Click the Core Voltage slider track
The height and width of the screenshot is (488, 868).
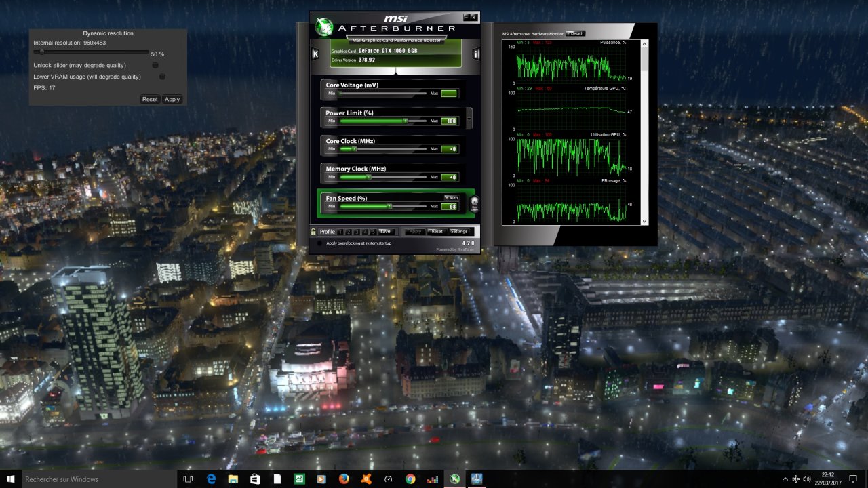(x=383, y=94)
